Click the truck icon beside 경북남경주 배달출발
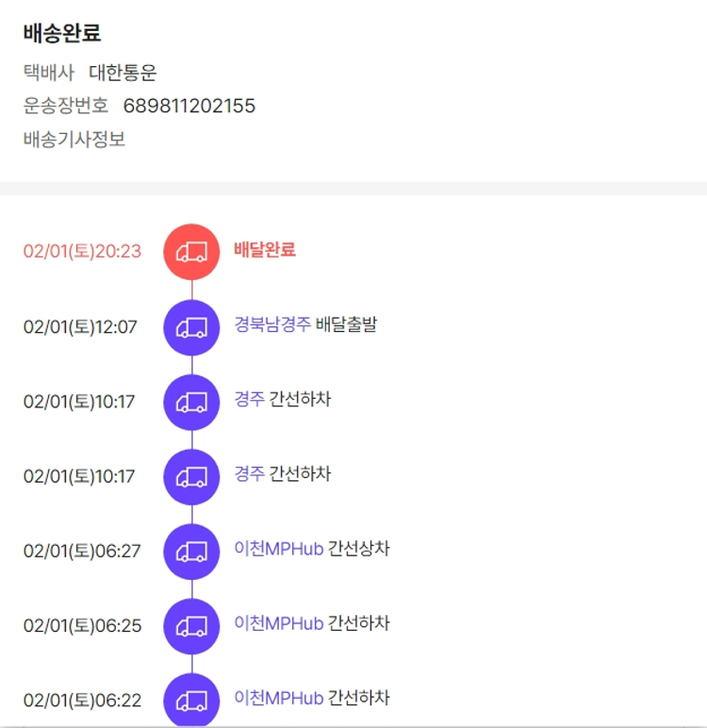This screenshot has height=728, width=707. [191, 327]
